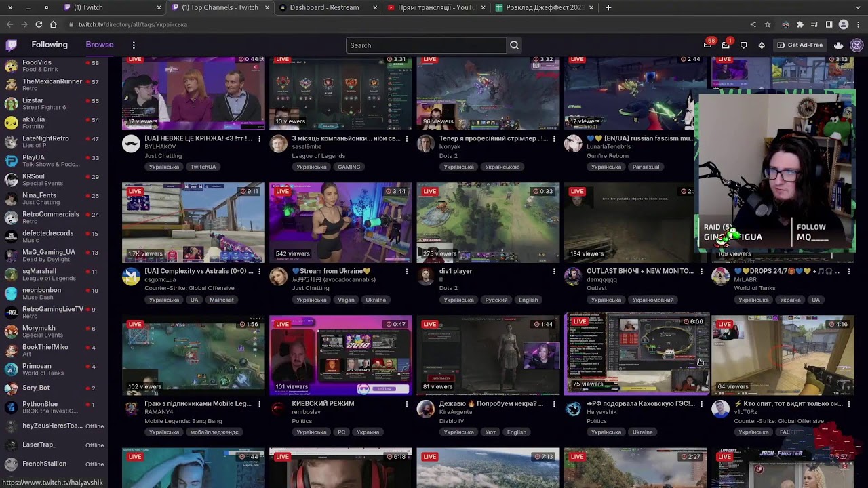Open the Русский tag under div1 player
Screen dimensions: 868x488
[x=496, y=300]
